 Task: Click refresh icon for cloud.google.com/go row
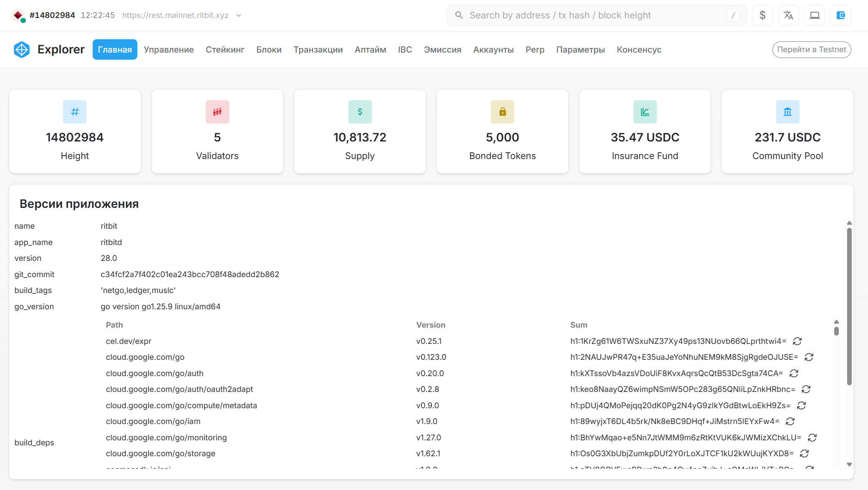point(809,357)
